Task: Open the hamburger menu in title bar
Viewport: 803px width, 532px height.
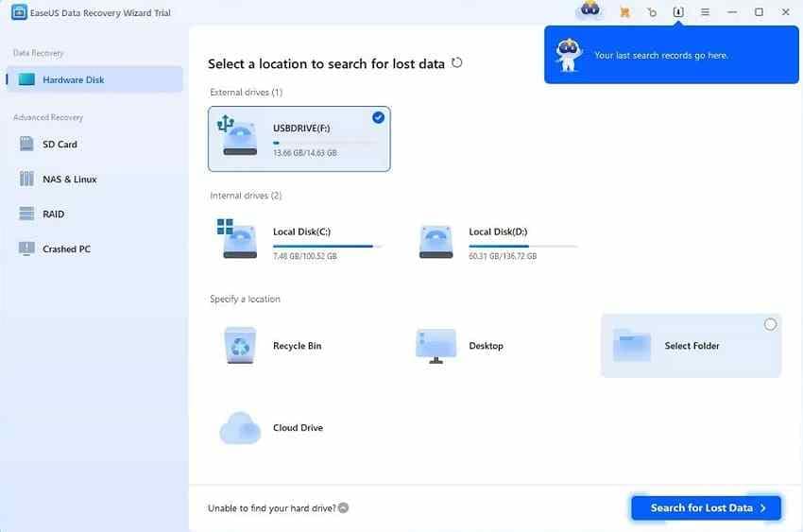Action: (x=705, y=11)
